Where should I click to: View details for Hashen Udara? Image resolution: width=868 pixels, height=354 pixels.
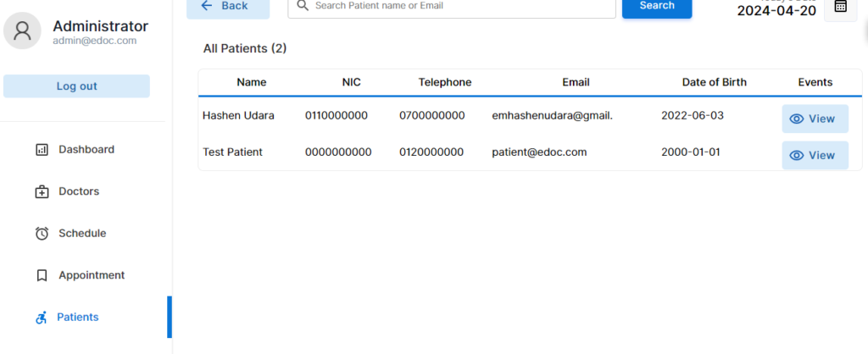pyautogui.click(x=815, y=119)
